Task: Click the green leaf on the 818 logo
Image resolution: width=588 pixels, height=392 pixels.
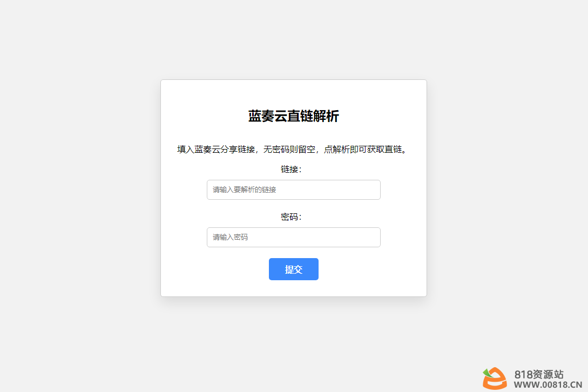Action: [x=488, y=373]
